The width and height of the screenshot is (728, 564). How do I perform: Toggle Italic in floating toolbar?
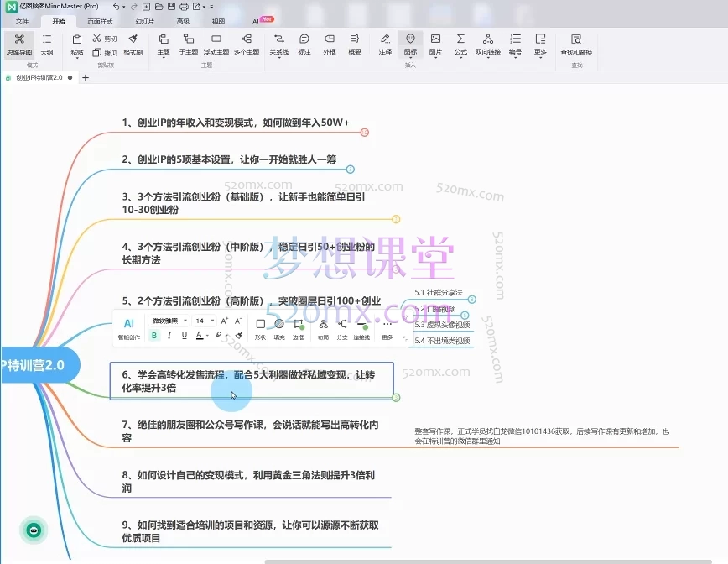[x=169, y=336]
